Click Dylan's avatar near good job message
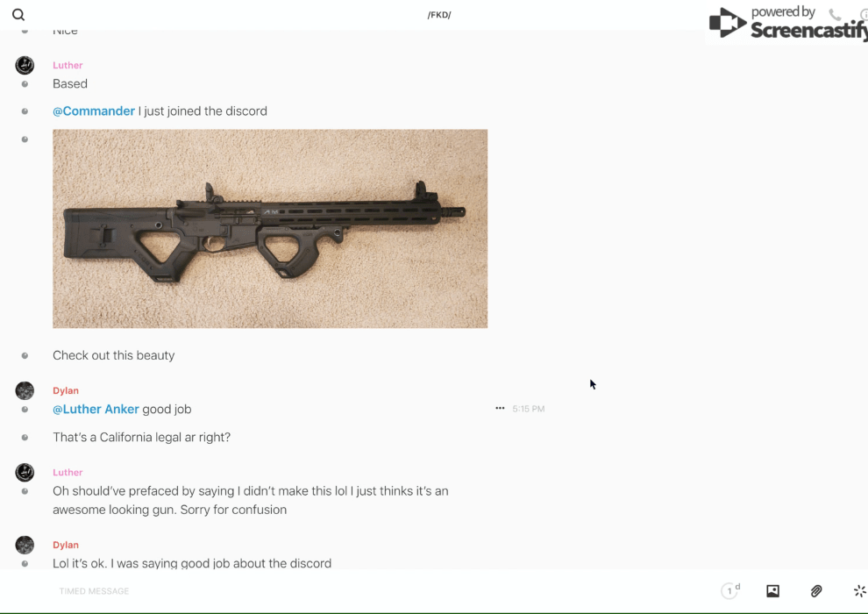 pos(25,390)
